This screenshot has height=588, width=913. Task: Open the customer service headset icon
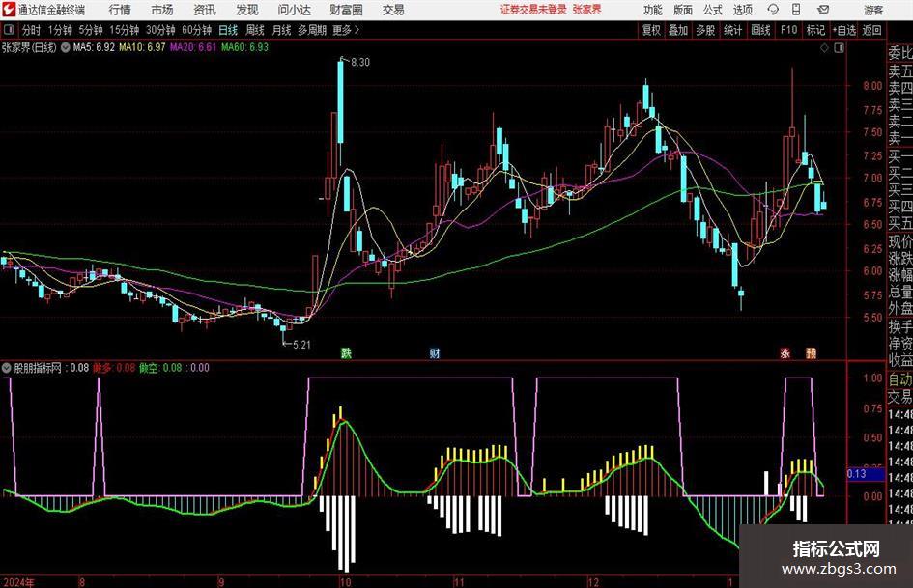click(x=773, y=10)
